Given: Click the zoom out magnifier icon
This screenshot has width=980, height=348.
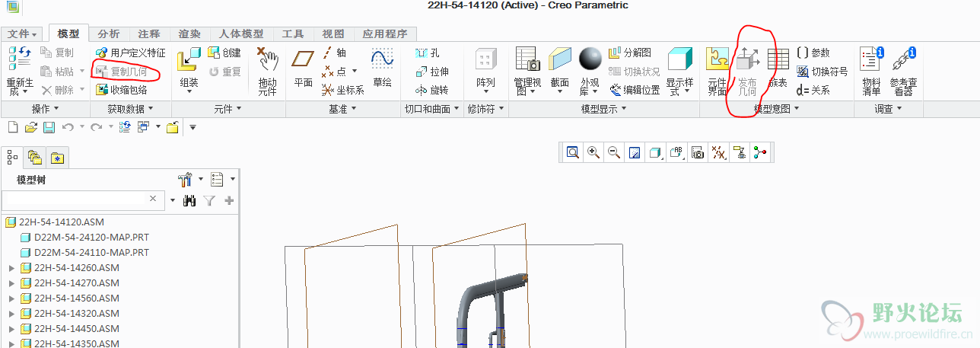Looking at the screenshot, I should click(x=613, y=152).
